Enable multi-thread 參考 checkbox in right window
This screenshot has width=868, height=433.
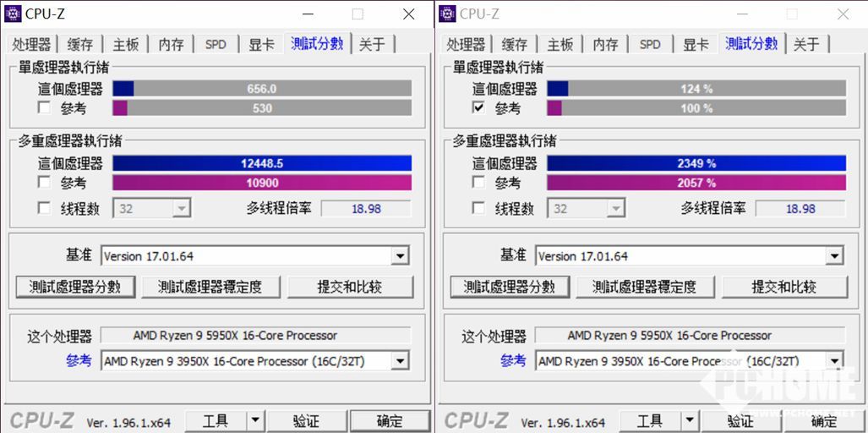point(479,182)
